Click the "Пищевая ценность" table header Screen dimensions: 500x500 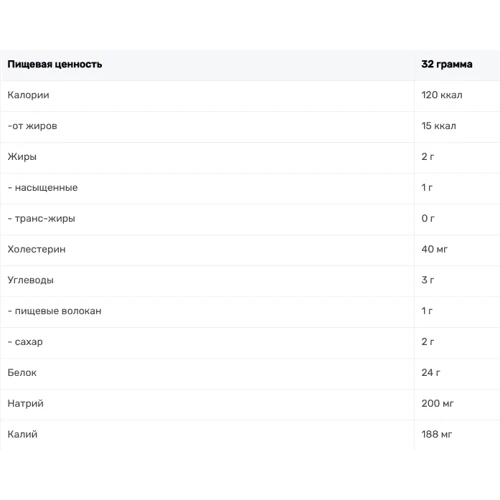coord(55,64)
